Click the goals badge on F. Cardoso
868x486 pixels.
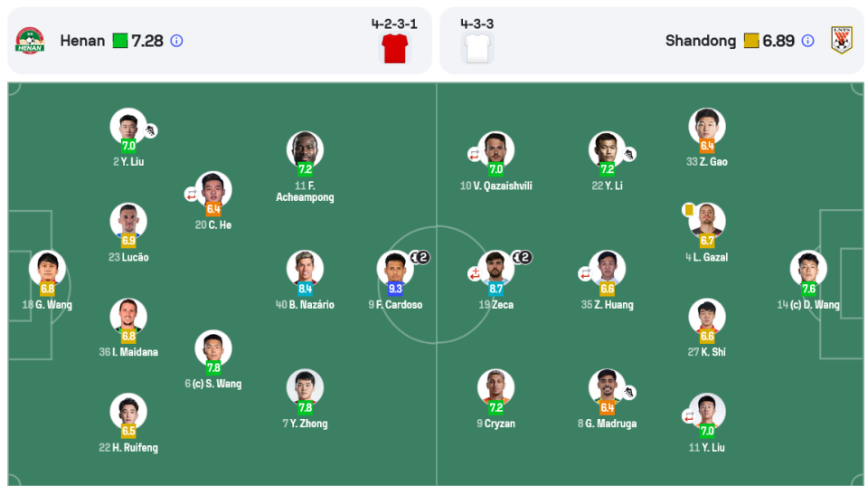click(x=420, y=257)
